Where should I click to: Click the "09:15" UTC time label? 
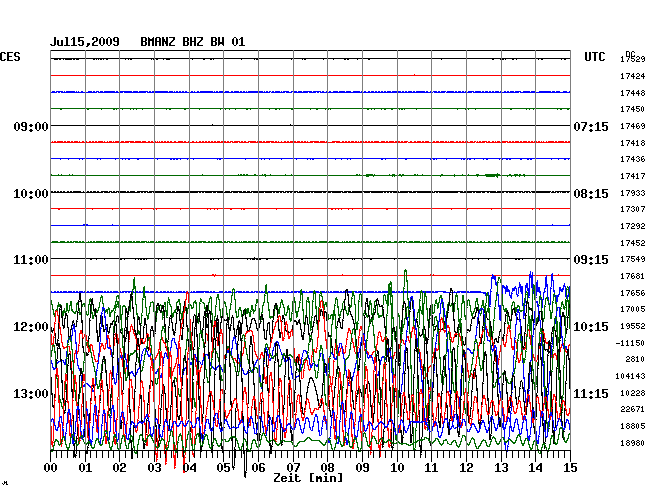tap(591, 260)
